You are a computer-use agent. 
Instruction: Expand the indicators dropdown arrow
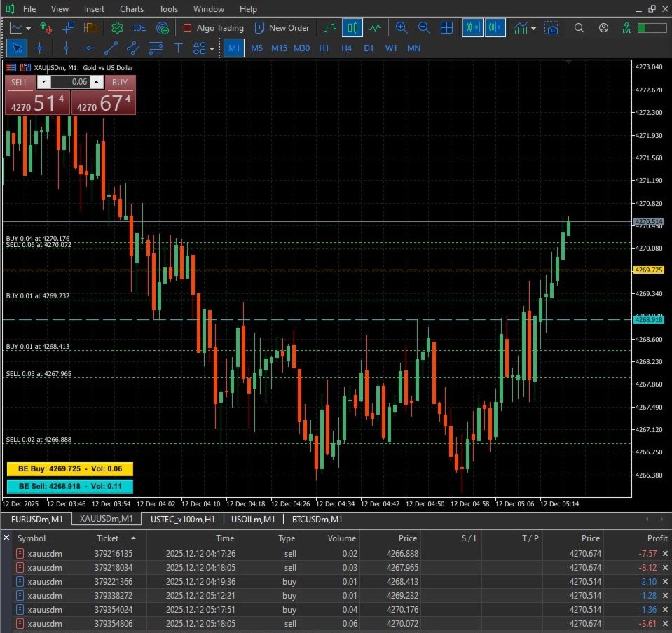coord(533,29)
